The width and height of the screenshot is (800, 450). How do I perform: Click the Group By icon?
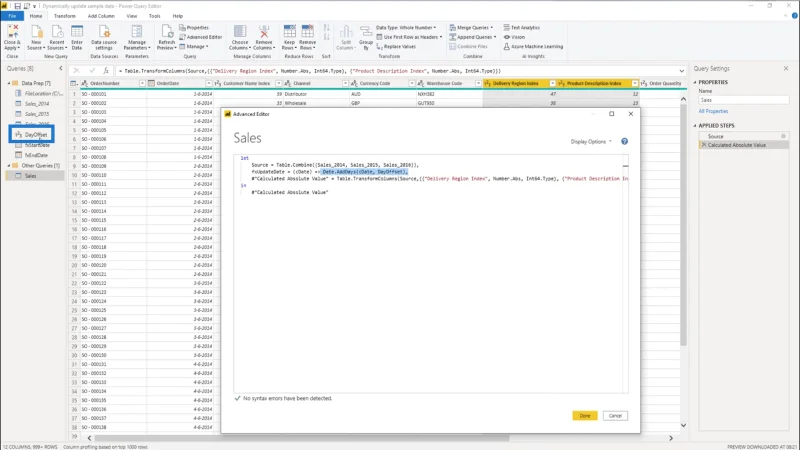click(x=366, y=32)
